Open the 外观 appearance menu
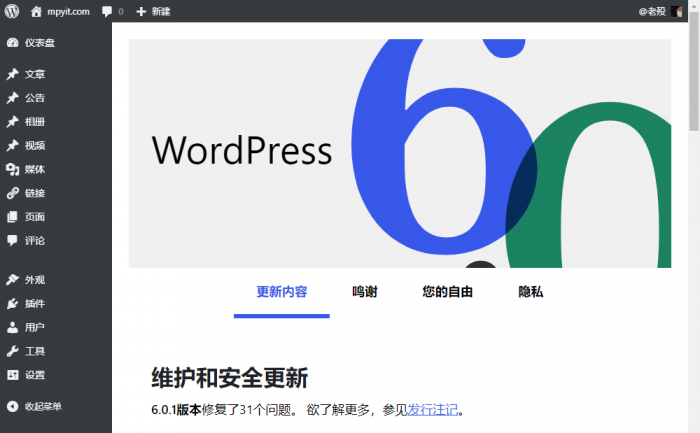Viewport: 700px width, 433px height. [34, 280]
